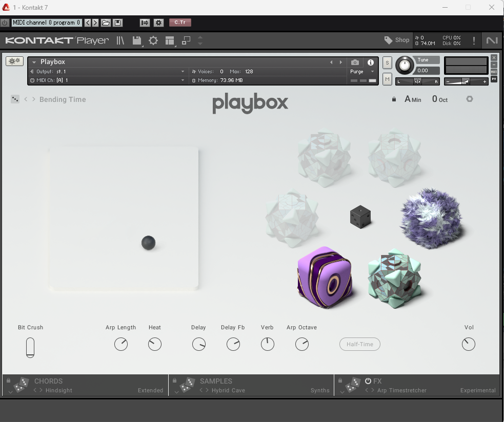Click the pan L-R slider
The image size is (504, 422).
[417, 81]
